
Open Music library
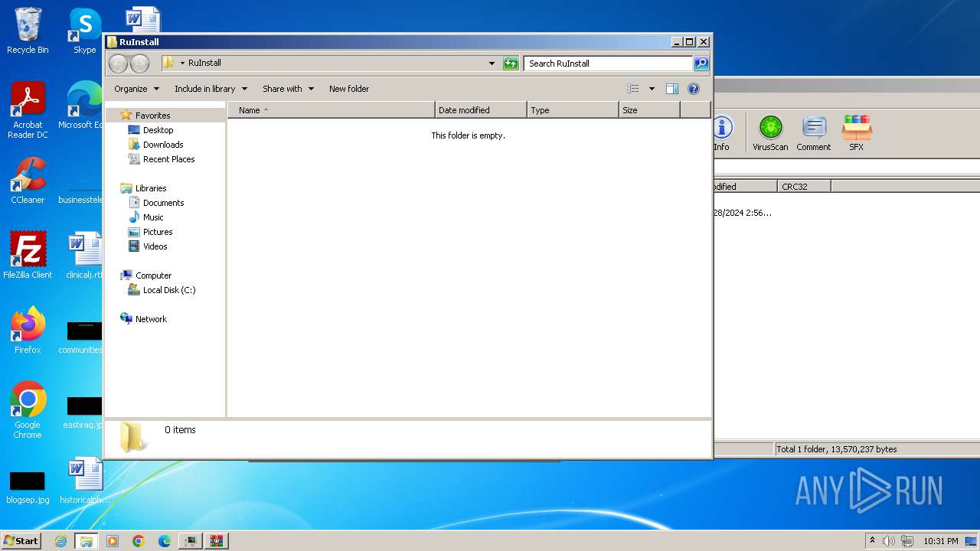click(x=153, y=217)
